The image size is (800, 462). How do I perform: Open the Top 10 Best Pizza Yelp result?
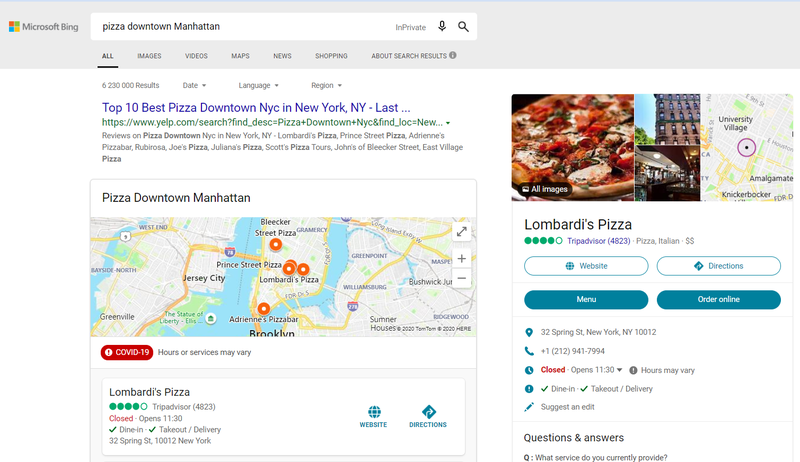point(256,108)
